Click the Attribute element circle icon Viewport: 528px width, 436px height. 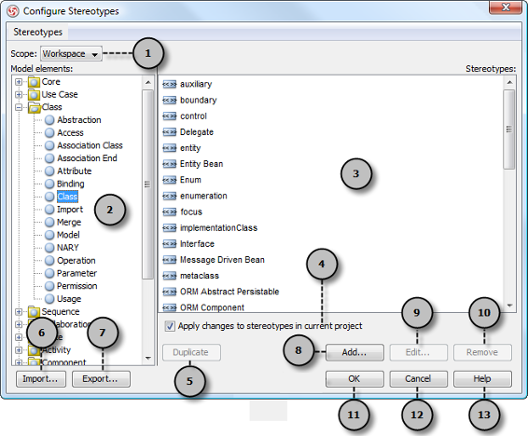[x=50, y=171]
